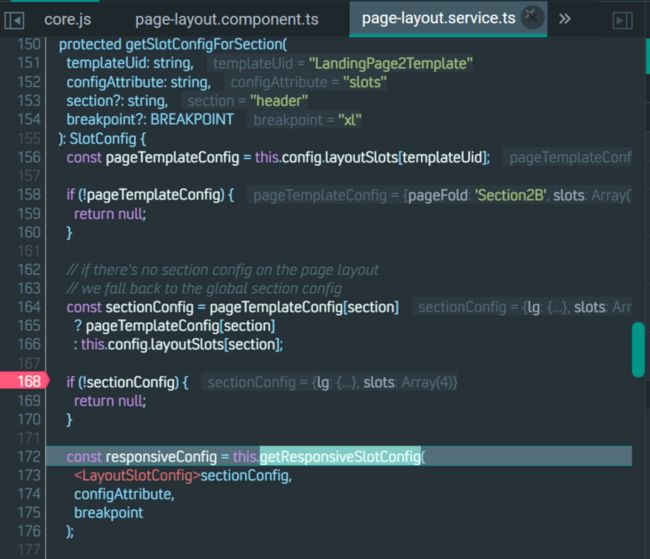Click the comment 'we fall back to the global'
Image resolution: width=650 pixels, height=559 pixels.
coord(204,289)
